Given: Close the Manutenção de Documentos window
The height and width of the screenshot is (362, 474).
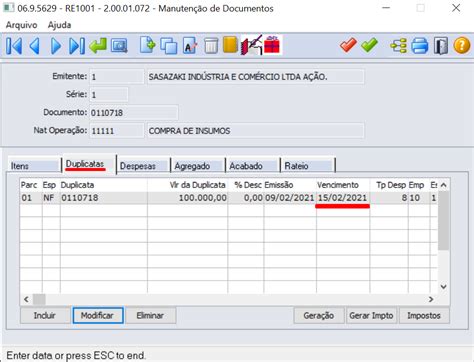Looking at the screenshot, I should point(456,8).
